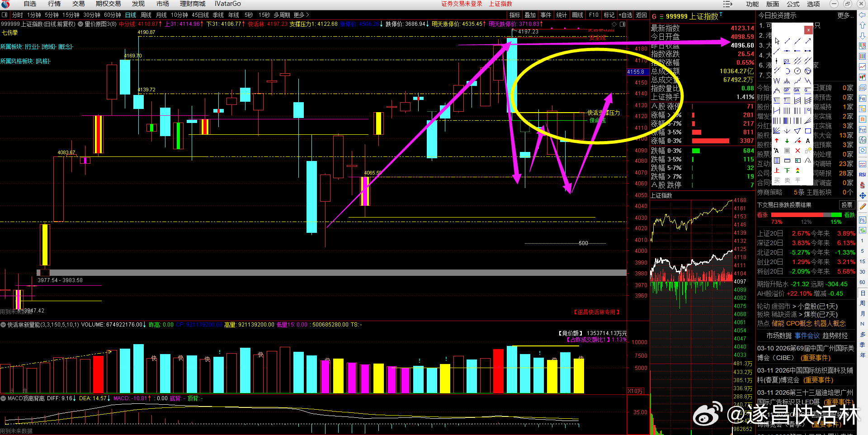Switch chart to 5分钟 period
The width and height of the screenshot is (868, 435).
tap(52, 15)
